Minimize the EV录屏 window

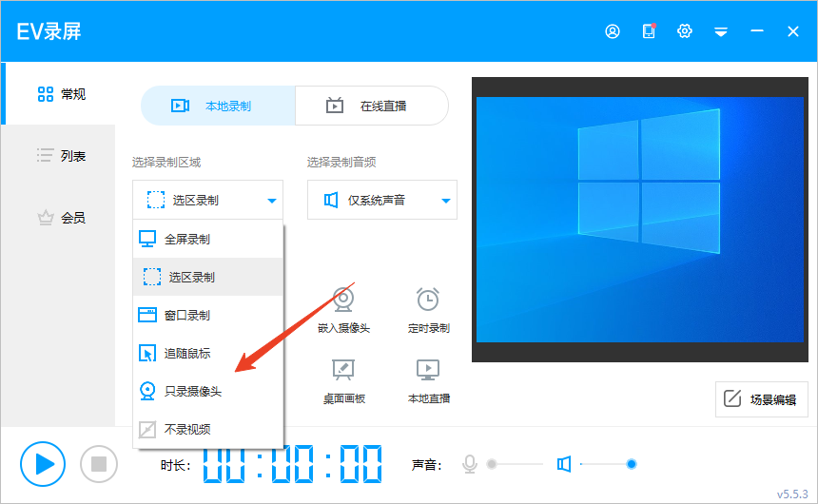[757, 31]
